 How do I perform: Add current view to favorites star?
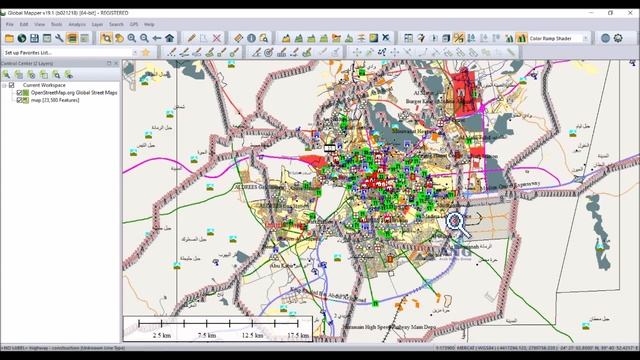tap(146, 53)
